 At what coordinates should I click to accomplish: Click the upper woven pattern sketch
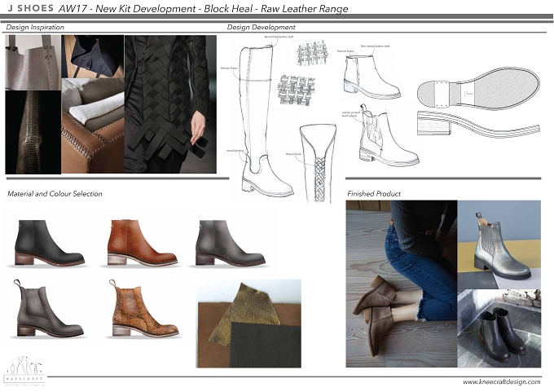tap(311, 52)
